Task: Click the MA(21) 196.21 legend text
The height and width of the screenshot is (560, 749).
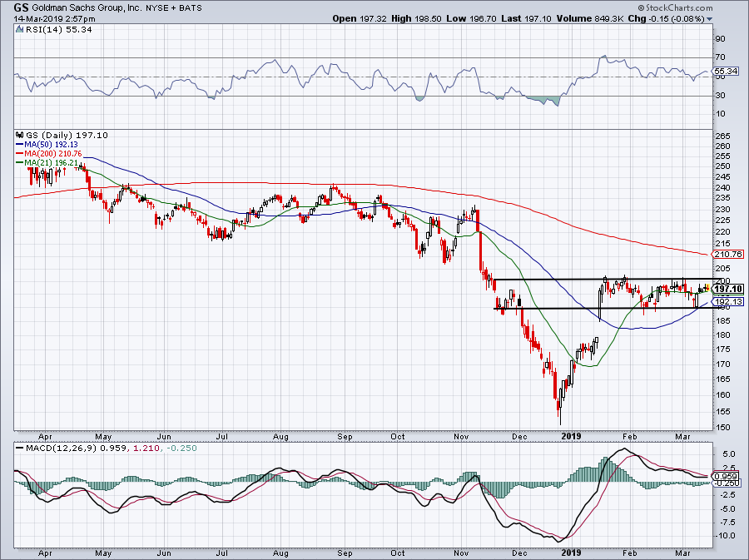Action: click(51, 163)
